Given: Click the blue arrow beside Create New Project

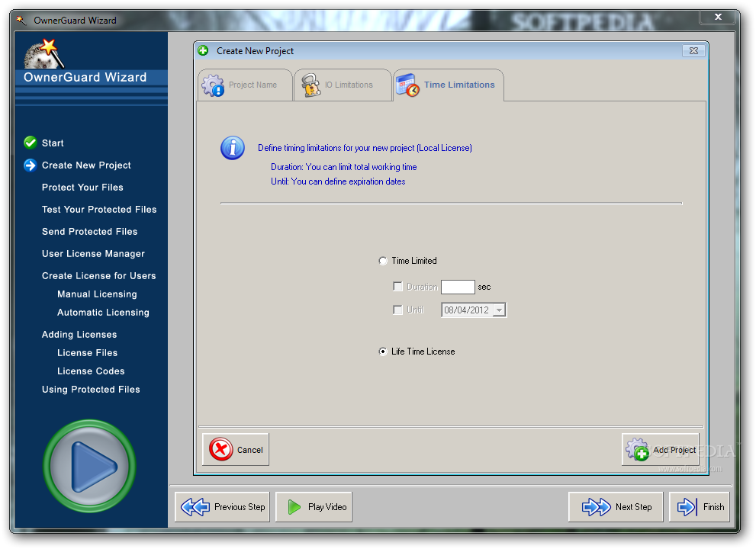Looking at the screenshot, I should click(31, 165).
